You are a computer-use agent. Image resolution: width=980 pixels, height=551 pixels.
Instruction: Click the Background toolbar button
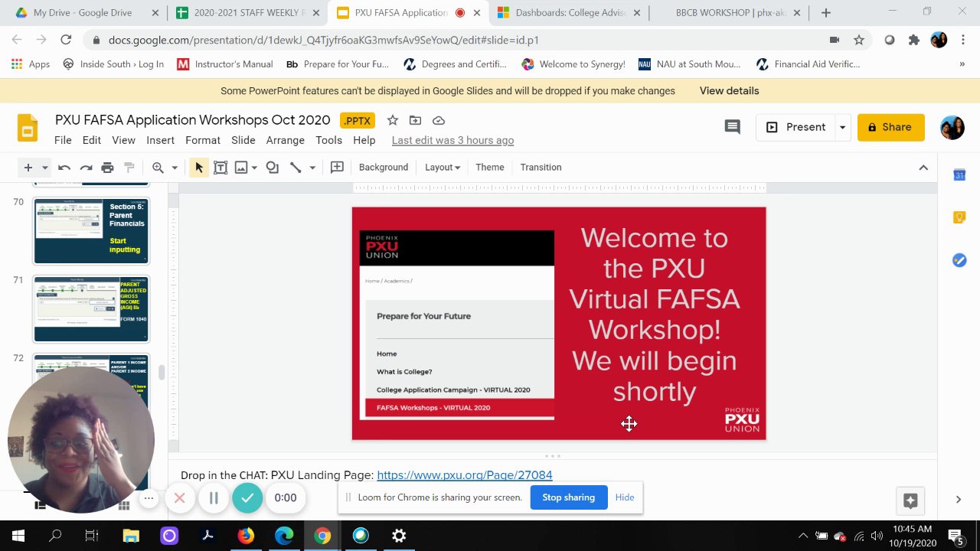[384, 168]
